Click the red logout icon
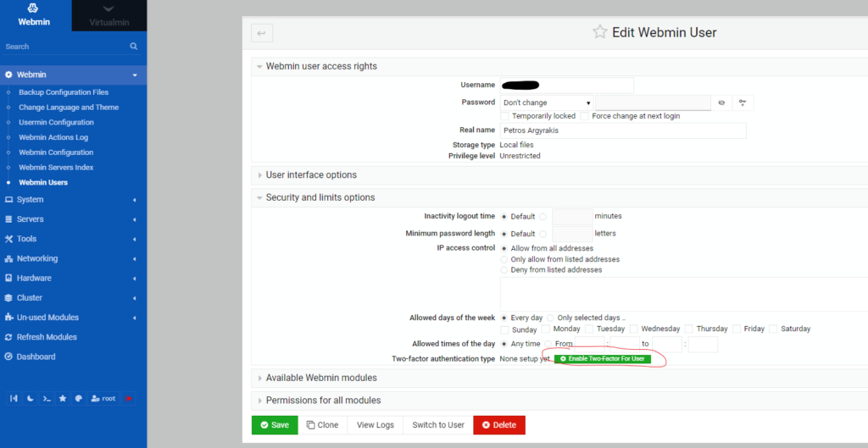The width and height of the screenshot is (868, 448). tap(129, 398)
